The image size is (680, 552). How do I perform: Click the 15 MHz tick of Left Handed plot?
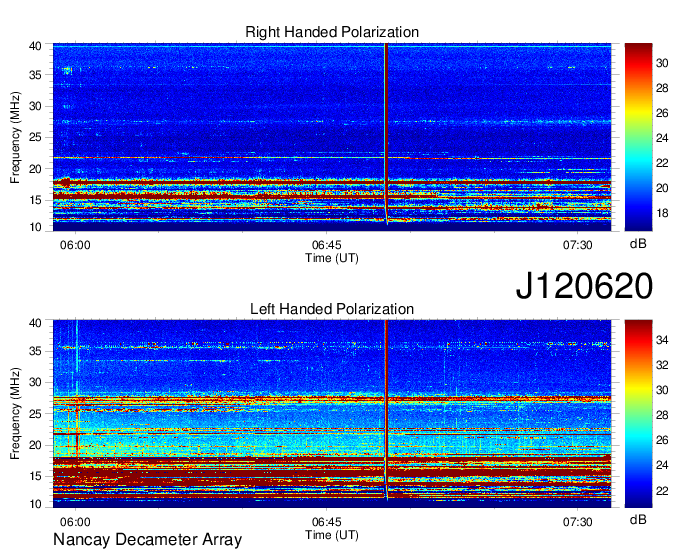35,477
